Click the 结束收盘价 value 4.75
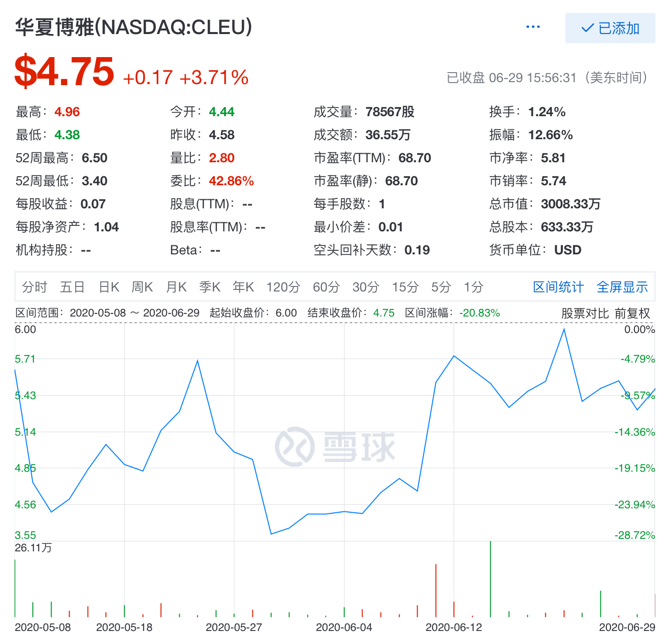Viewport: 672px width, 635px height. 384,313
